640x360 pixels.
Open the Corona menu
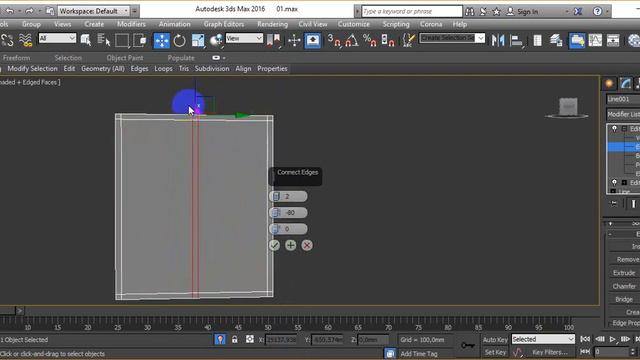click(431, 24)
